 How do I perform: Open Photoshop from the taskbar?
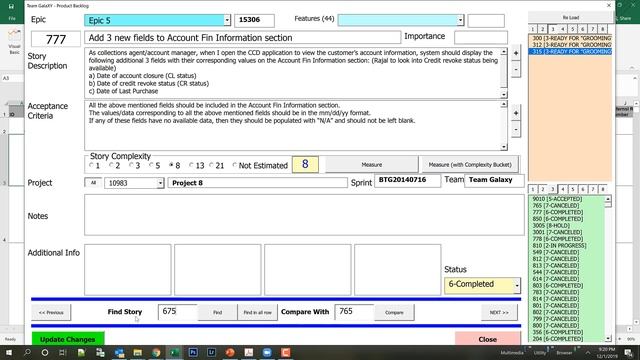pyautogui.click(x=193, y=353)
